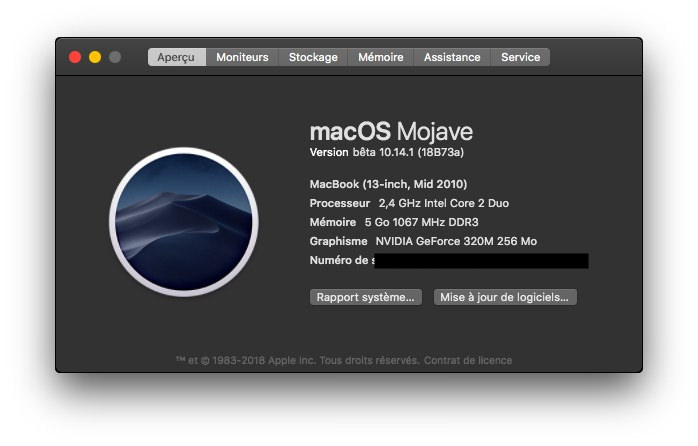Switch to the Service tab

(520, 57)
